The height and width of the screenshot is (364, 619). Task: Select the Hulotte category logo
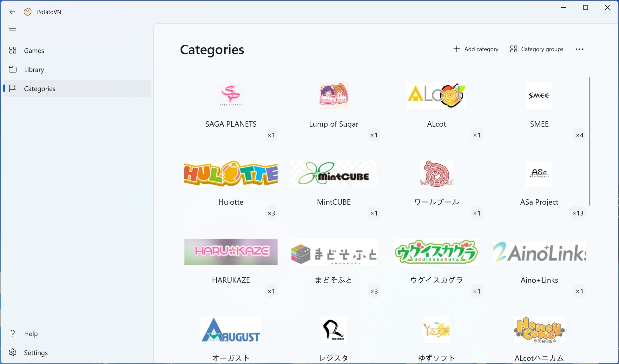[231, 174]
